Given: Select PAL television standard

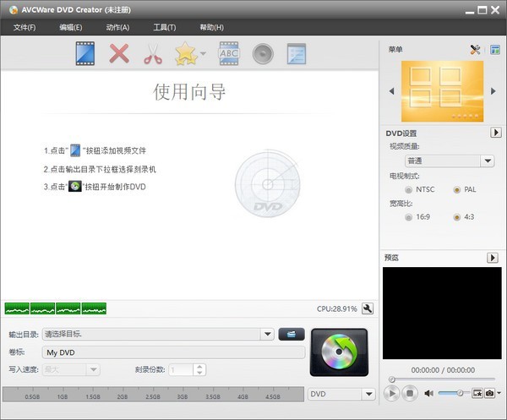Looking at the screenshot, I should 457,189.
